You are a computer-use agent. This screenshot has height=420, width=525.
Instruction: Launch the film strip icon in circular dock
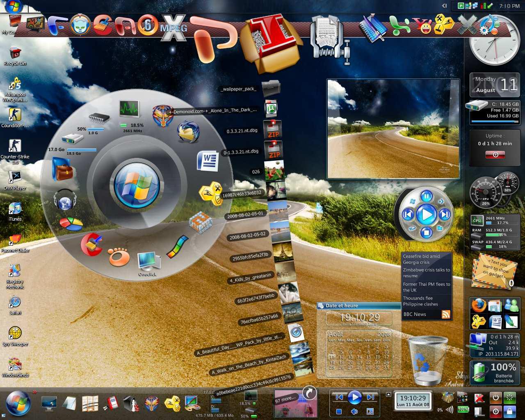177,247
